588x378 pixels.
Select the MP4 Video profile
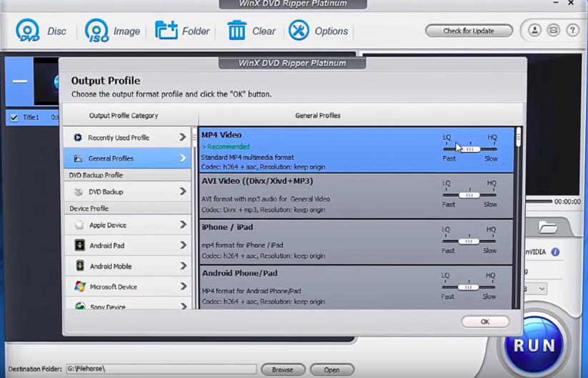click(x=357, y=150)
